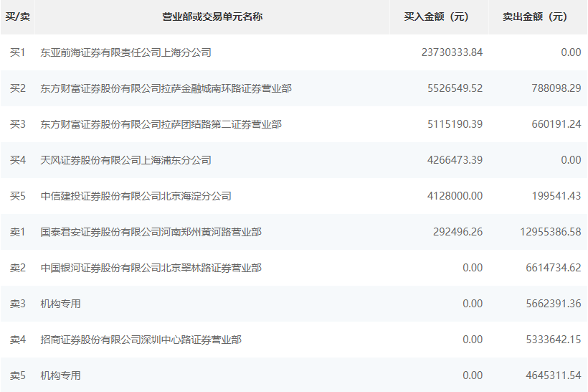Click the sell amount 660191.24
The height and width of the screenshot is (392, 588).
pos(556,124)
